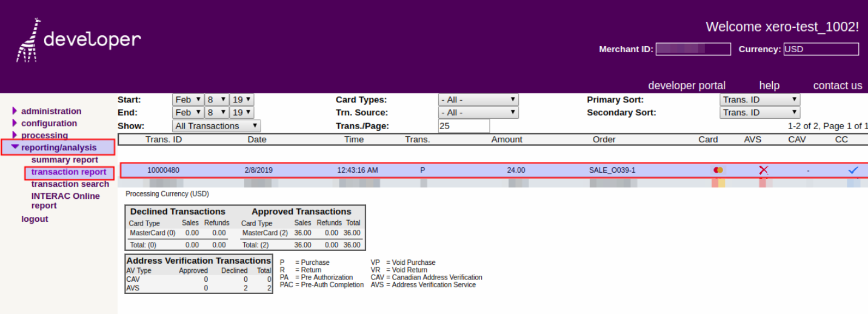The image size is (868, 314).
Task: Expand the configuration menu section
Action: (48, 123)
